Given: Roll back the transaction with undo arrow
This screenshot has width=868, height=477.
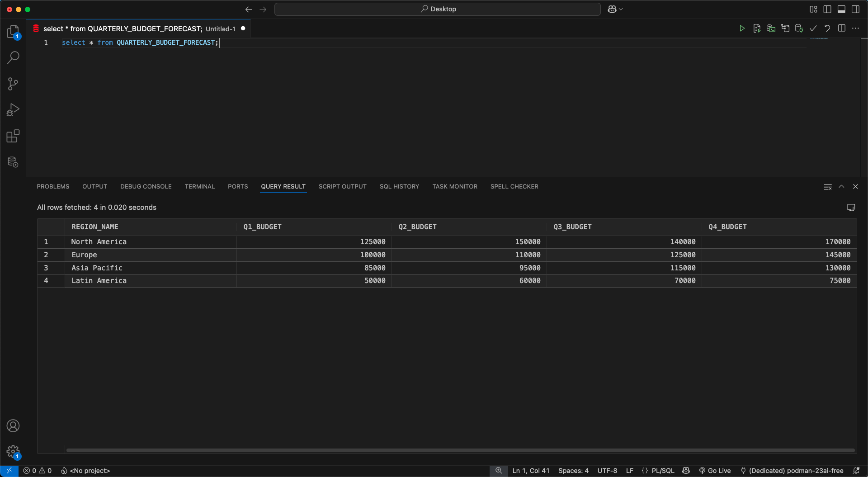Looking at the screenshot, I should click(827, 28).
